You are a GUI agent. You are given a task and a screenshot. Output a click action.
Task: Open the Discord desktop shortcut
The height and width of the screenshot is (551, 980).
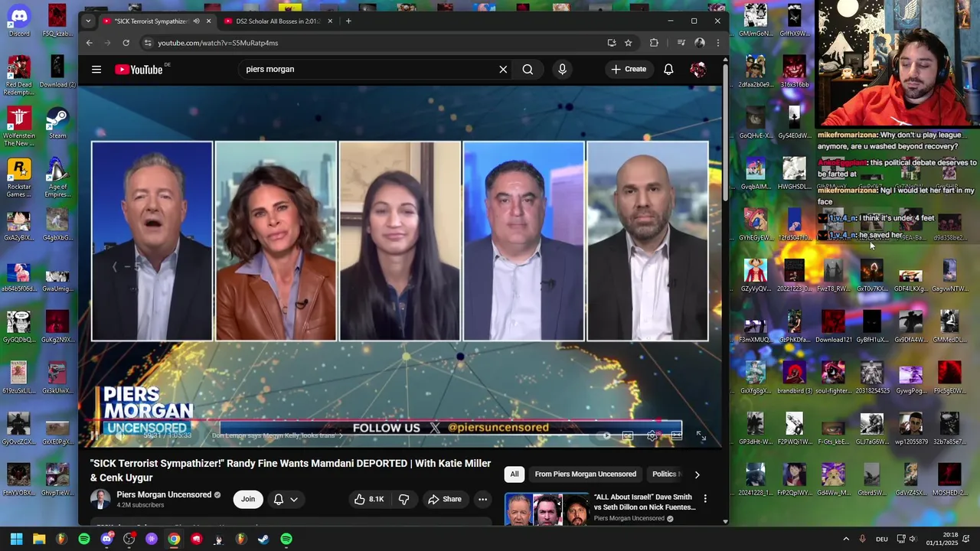pyautogui.click(x=19, y=21)
